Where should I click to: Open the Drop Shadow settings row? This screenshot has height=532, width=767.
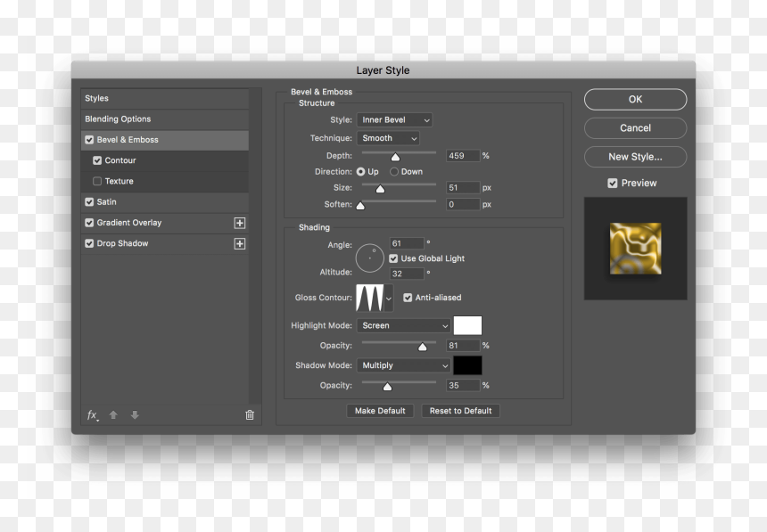click(x=165, y=243)
